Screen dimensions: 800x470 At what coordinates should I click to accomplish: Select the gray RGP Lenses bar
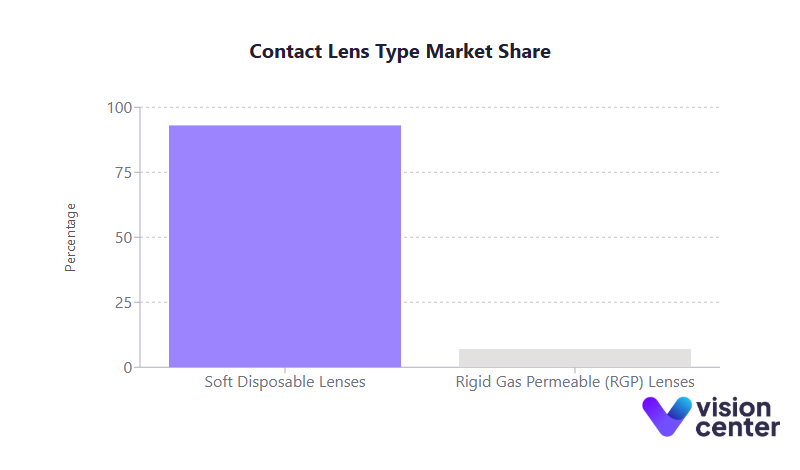pos(575,358)
